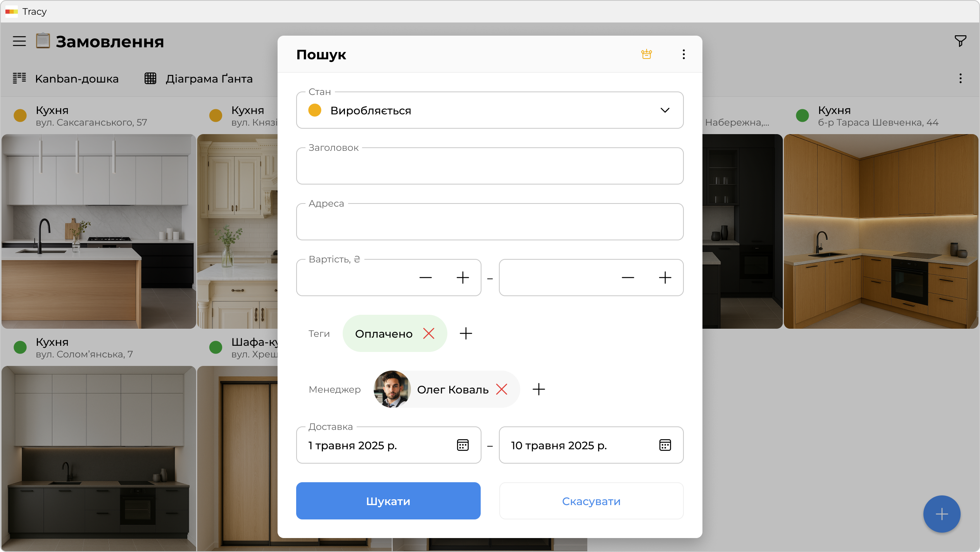Screen dimensions: 980x552
Task: Open the hamburger navigation menu
Action: (19, 41)
